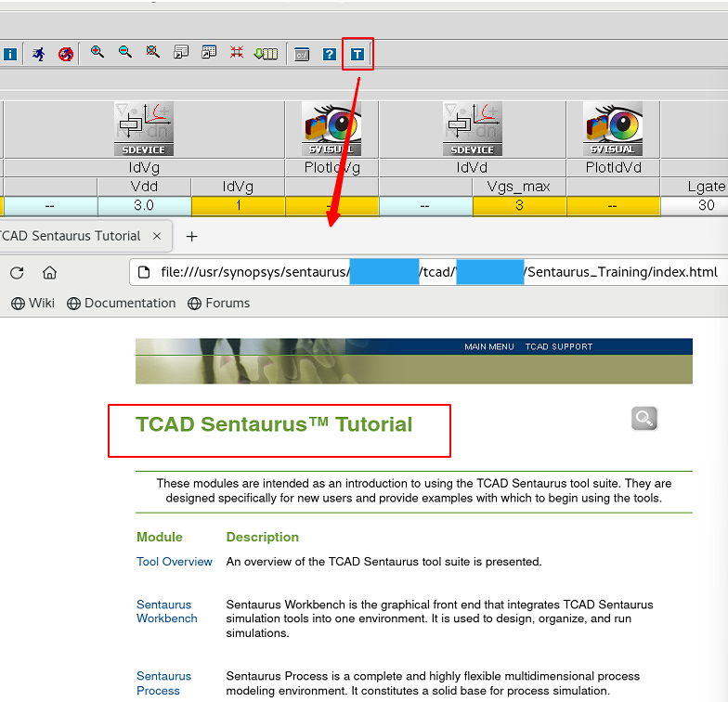Select the SVISUAL PlotIdVd tool icon
The width and height of the screenshot is (728, 702).
pos(613,128)
